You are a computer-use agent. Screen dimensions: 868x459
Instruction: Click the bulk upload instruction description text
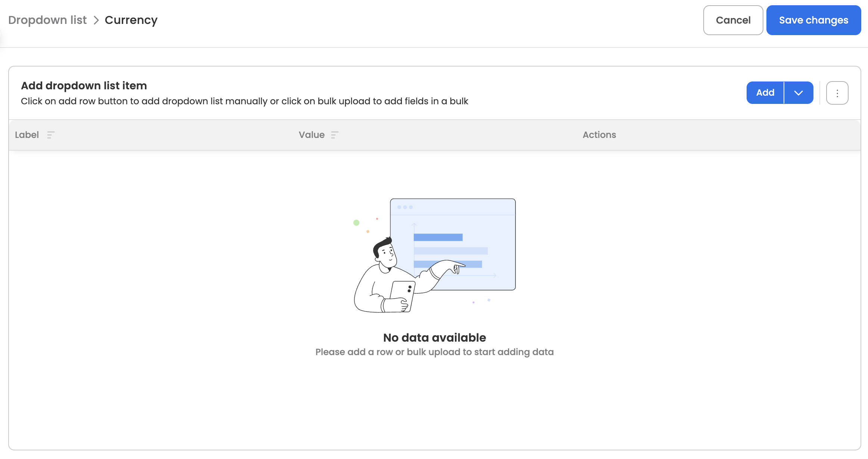point(244,101)
